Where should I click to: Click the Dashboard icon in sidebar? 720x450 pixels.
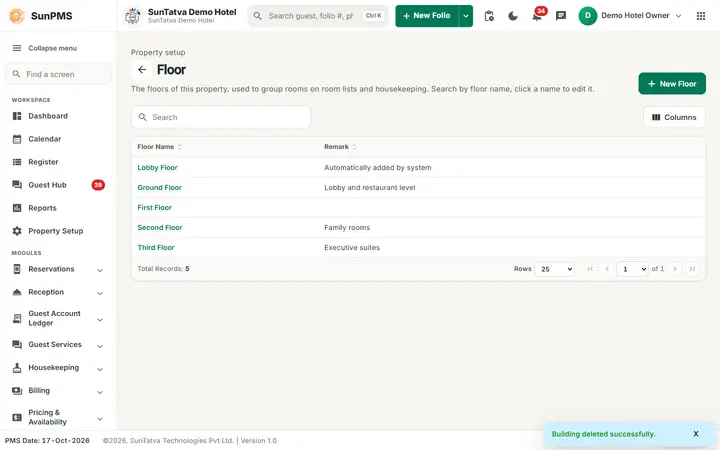click(17, 116)
